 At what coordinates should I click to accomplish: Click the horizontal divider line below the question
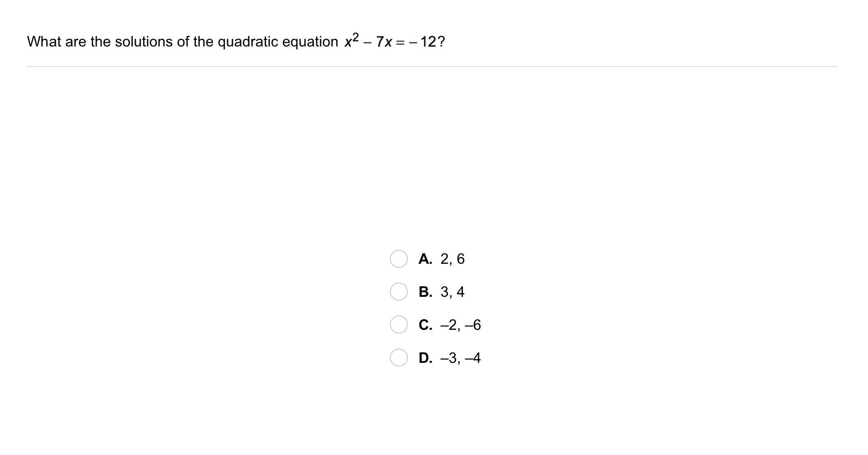click(432, 66)
